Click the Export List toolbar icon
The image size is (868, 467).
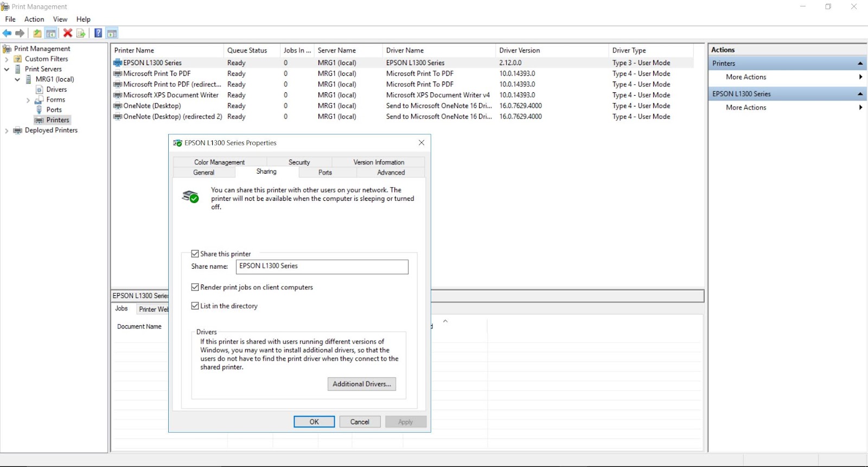pos(81,33)
